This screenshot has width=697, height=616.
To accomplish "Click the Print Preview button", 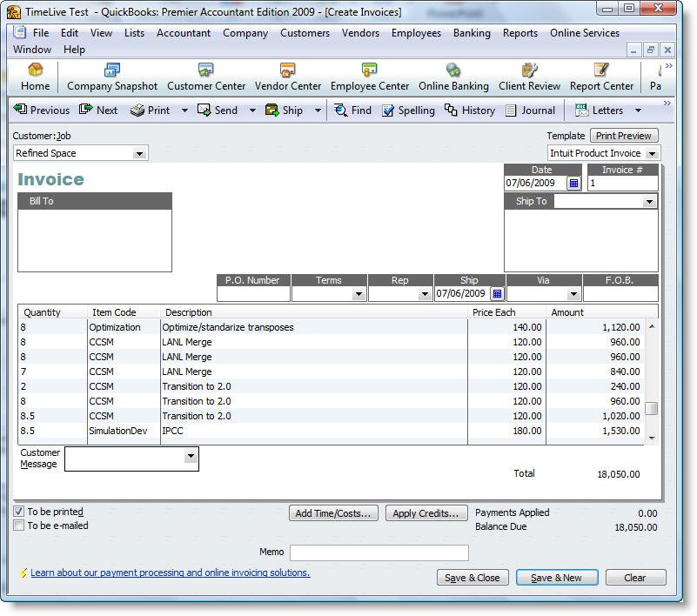I will [x=624, y=136].
